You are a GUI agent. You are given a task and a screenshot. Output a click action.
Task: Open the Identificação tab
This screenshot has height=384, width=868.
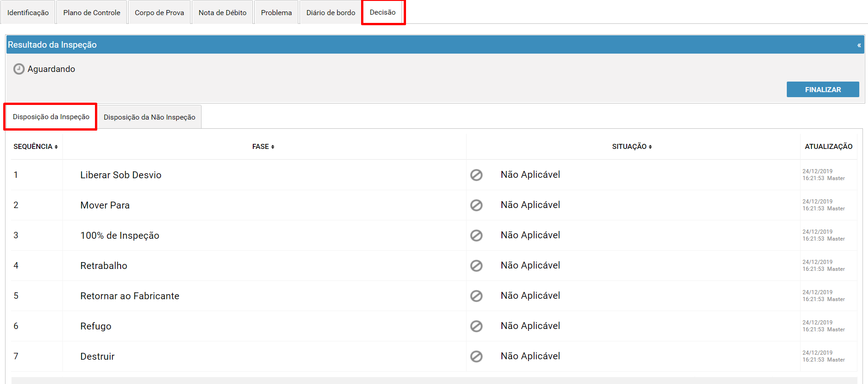tap(28, 12)
